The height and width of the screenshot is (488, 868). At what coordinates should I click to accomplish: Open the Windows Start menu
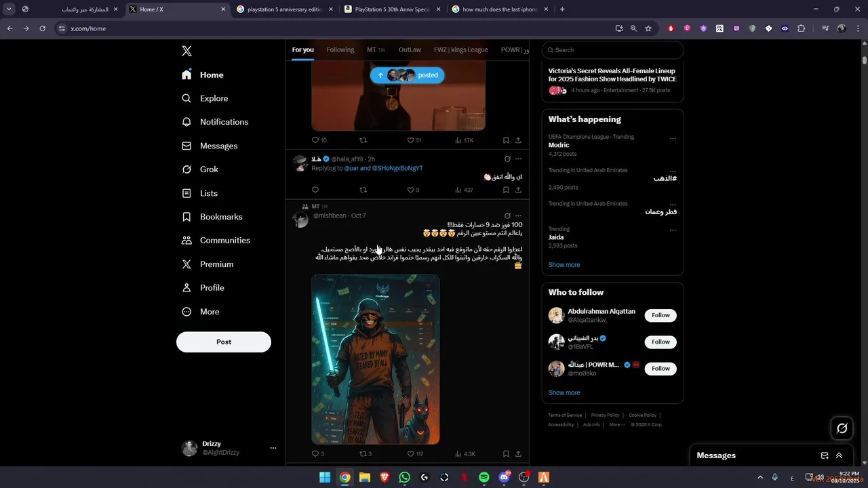tap(325, 477)
